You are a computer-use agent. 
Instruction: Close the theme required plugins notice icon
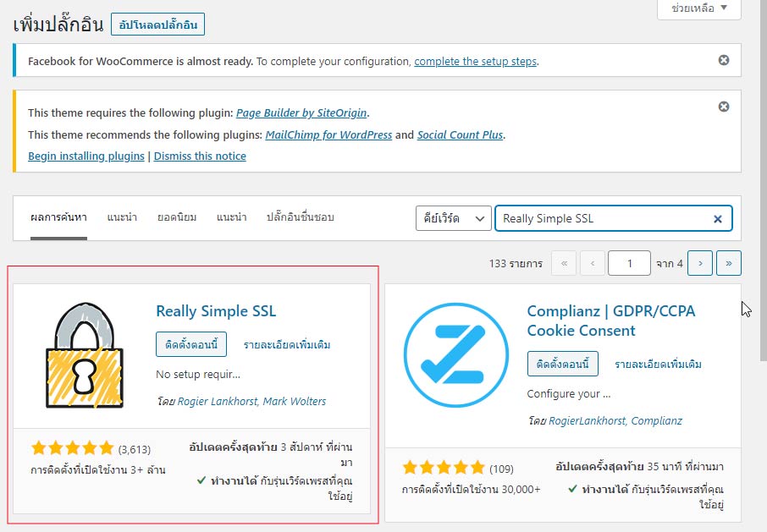click(724, 107)
